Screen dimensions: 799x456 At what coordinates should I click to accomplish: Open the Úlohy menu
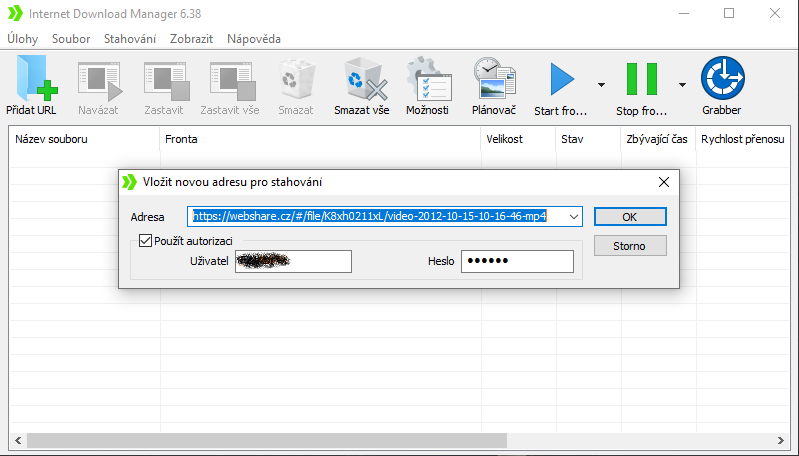22,39
